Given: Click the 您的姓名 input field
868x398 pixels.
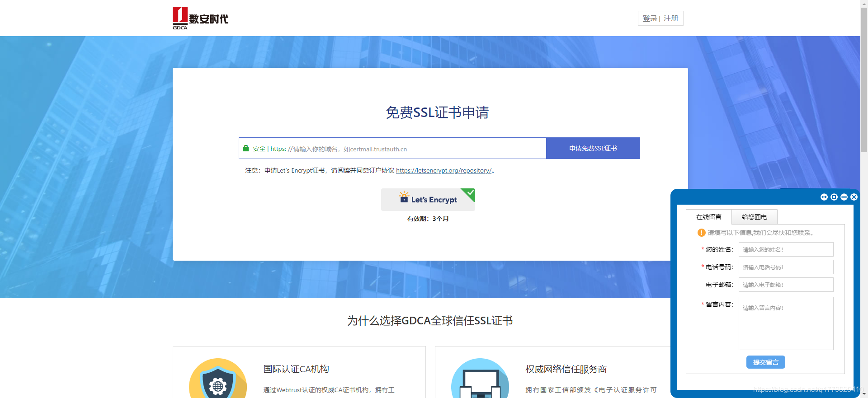Looking at the screenshot, I should 786,249.
